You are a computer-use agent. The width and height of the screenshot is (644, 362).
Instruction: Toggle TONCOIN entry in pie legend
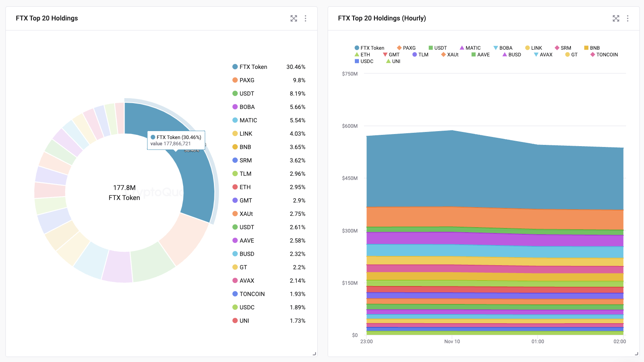(249, 294)
